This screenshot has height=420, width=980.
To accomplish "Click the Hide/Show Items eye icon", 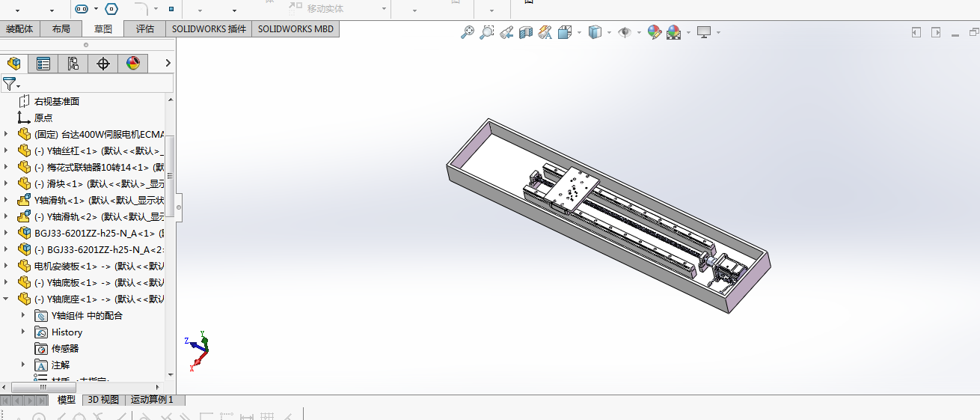I will pyautogui.click(x=625, y=32).
